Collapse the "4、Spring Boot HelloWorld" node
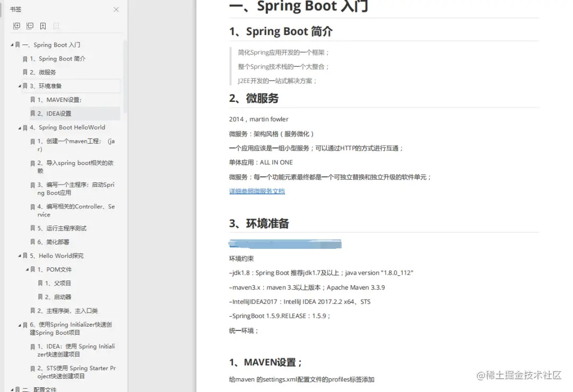573x392 pixels. (19, 127)
